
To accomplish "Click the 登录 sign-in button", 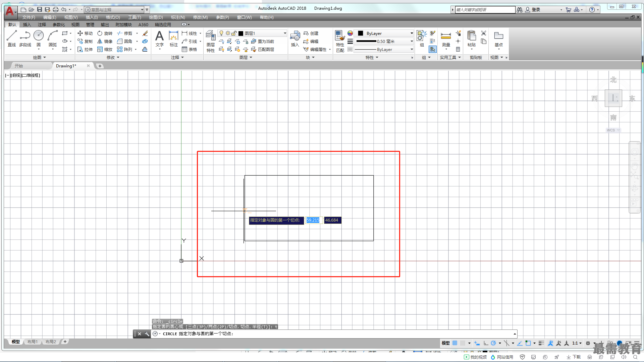I will pos(533,10).
